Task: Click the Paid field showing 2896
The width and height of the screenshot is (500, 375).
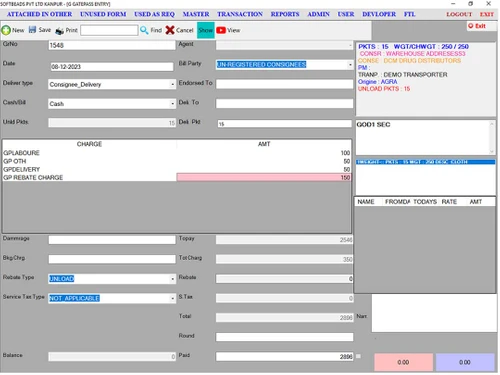Action: tap(284, 357)
